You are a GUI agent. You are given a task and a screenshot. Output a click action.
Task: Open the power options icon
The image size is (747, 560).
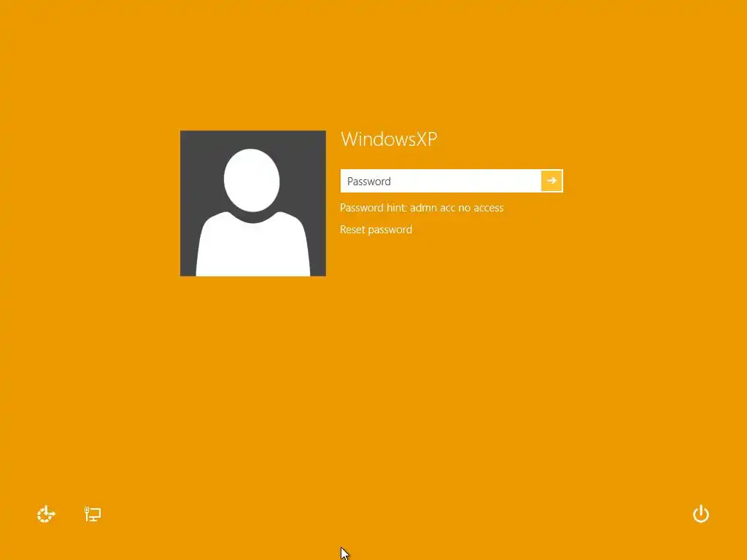[701, 514]
